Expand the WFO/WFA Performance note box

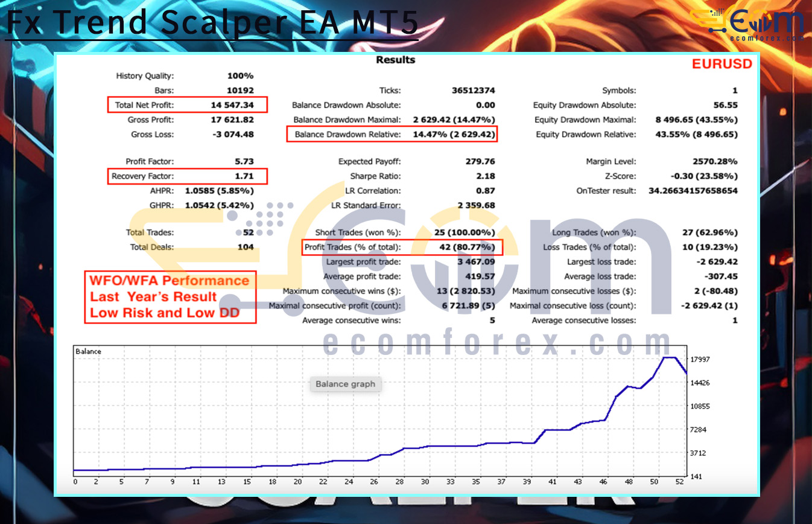coord(170,297)
